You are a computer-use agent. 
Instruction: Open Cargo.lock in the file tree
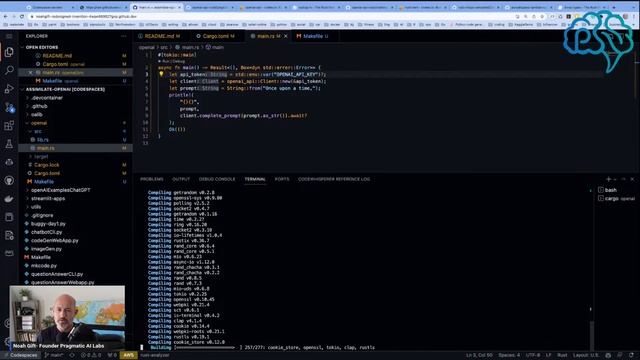tap(47, 165)
